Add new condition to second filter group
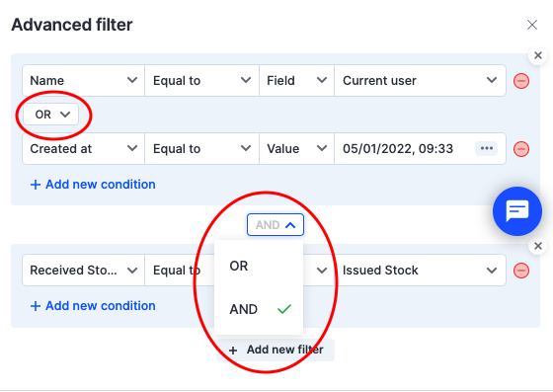This screenshot has width=553, height=392. [x=93, y=306]
